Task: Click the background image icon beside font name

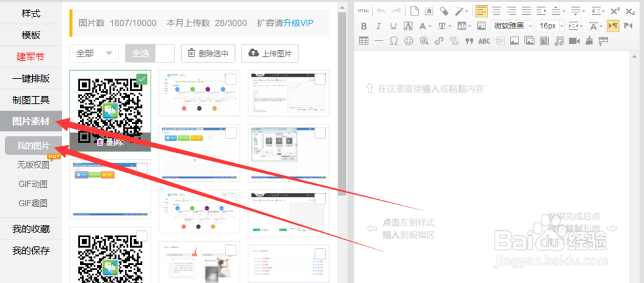Action: click(x=482, y=26)
